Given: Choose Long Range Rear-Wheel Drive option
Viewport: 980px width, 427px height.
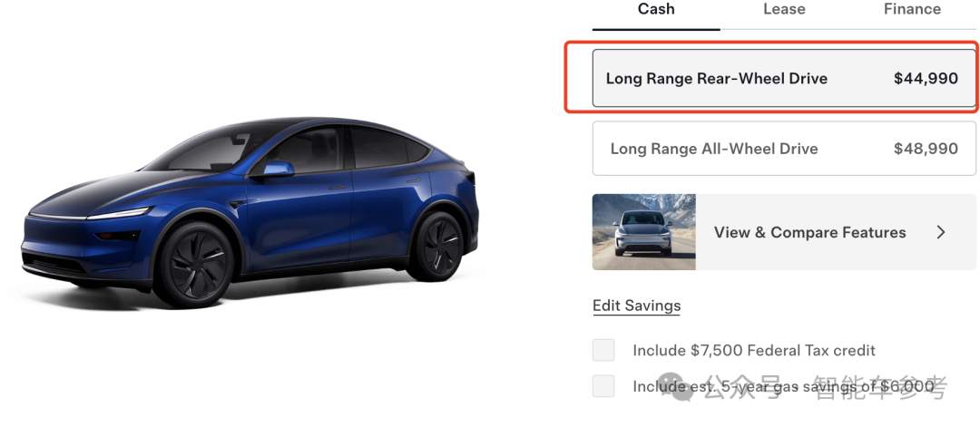Looking at the screenshot, I should (784, 78).
